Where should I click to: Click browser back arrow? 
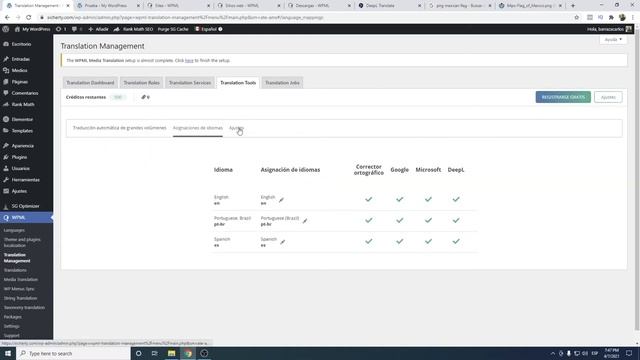(x=7, y=18)
